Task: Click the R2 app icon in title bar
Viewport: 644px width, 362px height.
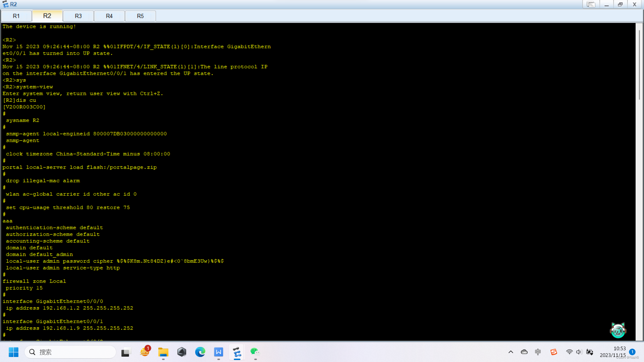Action: (x=5, y=4)
